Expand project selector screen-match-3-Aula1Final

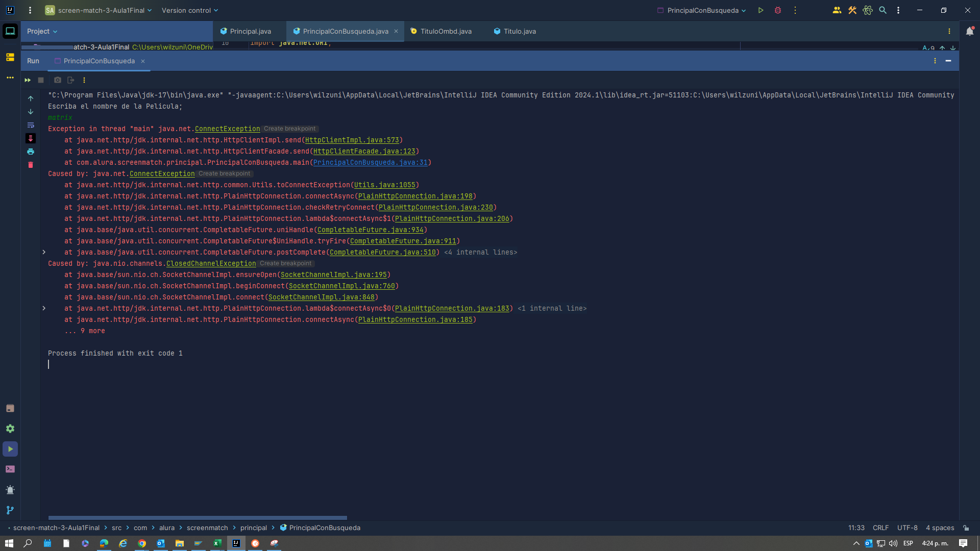(x=99, y=10)
